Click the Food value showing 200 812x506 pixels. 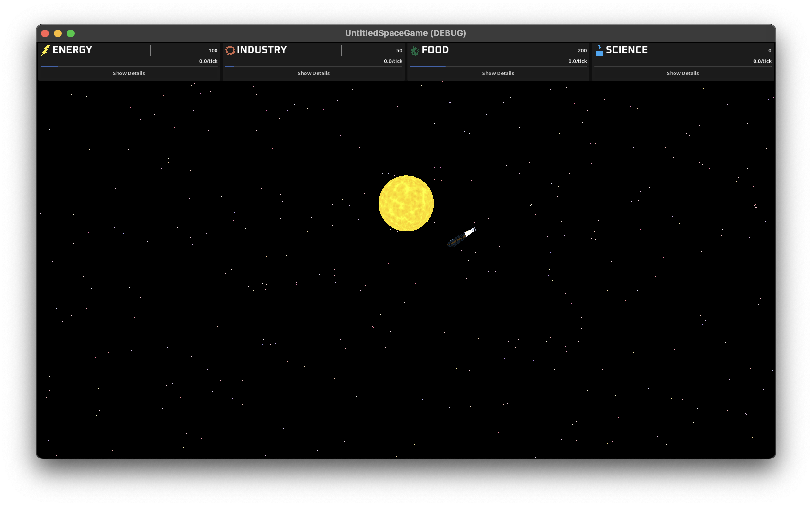[582, 50]
